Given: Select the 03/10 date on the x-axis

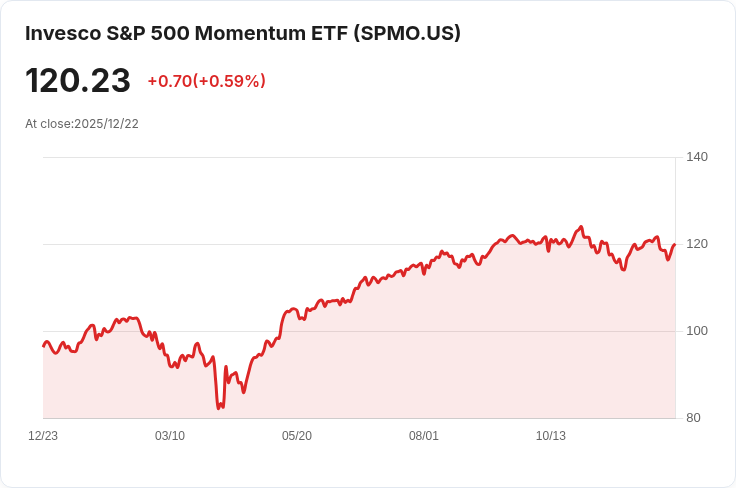Looking at the screenshot, I should [170, 436].
